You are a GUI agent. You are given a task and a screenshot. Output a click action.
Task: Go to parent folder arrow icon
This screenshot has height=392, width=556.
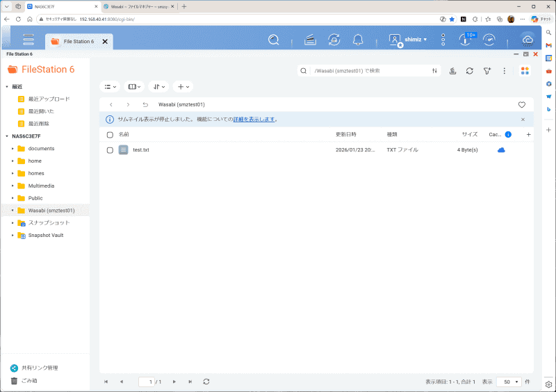(145, 105)
